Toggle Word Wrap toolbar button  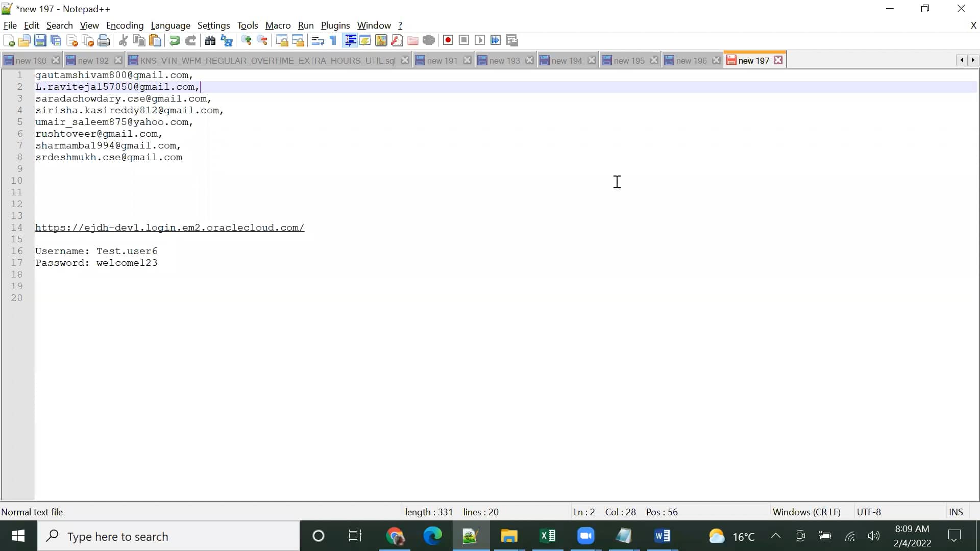tap(317, 40)
